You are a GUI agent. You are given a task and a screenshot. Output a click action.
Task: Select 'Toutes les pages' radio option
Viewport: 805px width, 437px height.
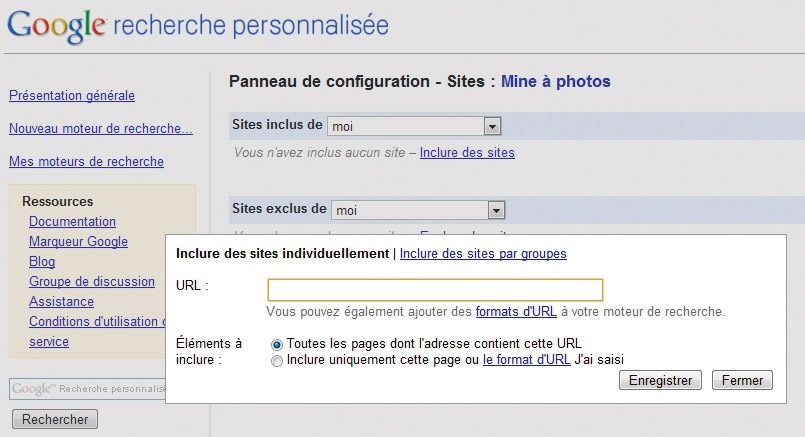tap(277, 344)
